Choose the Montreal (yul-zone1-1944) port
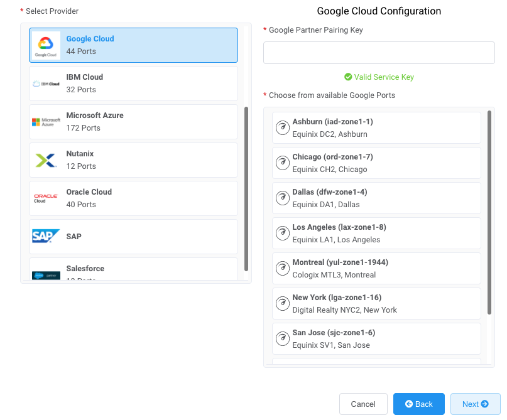Image resolution: width=507 pixels, height=420 pixels. point(376,269)
